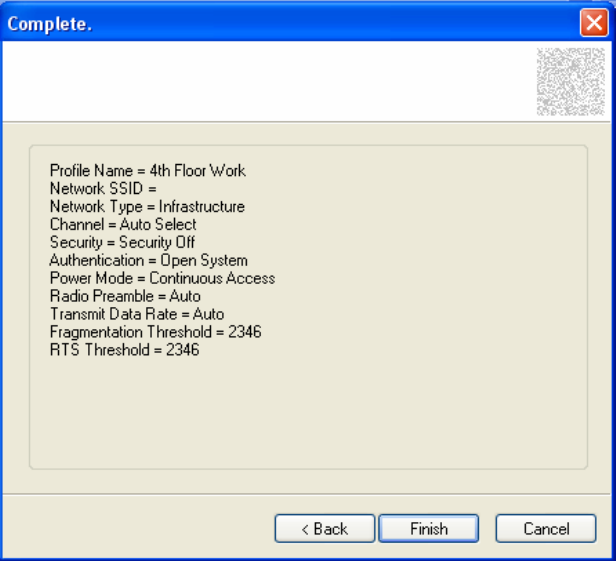Click the Security = Security Off line

(123, 242)
